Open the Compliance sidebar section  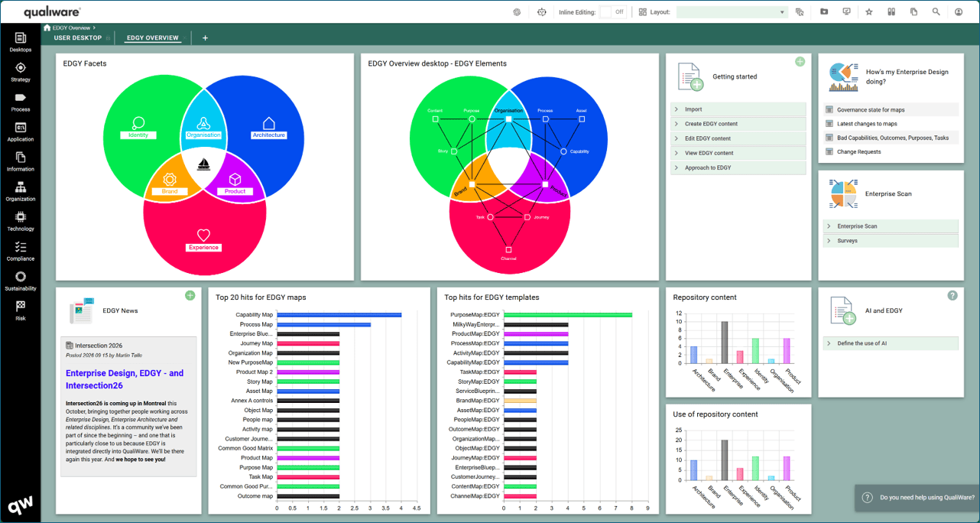point(21,252)
